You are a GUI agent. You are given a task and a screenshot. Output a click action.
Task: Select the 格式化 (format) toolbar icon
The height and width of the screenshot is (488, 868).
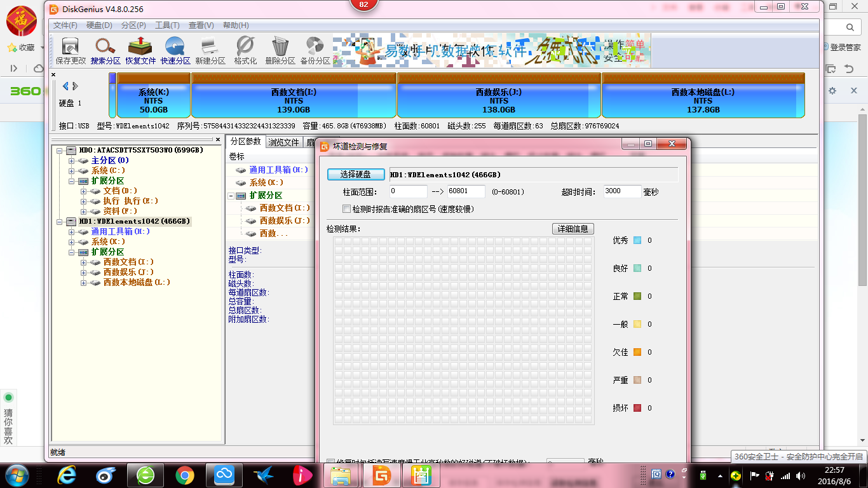click(245, 51)
